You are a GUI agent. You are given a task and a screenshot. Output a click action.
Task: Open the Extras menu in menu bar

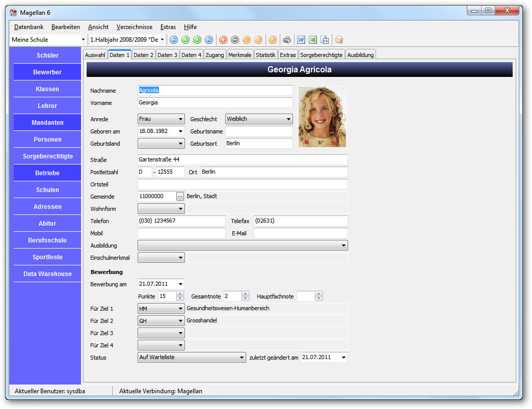pyautogui.click(x=168, y=27)
